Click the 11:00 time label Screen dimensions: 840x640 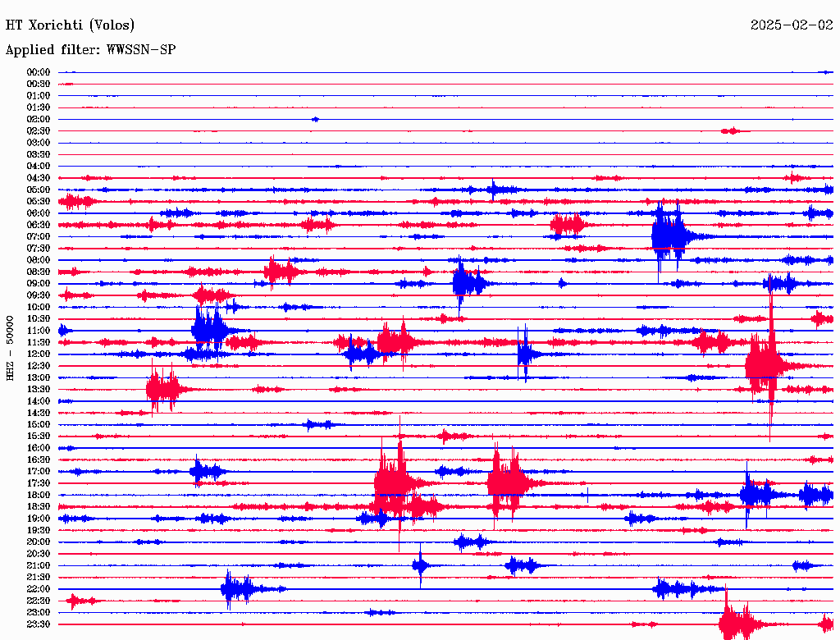[x=39, y=331]
